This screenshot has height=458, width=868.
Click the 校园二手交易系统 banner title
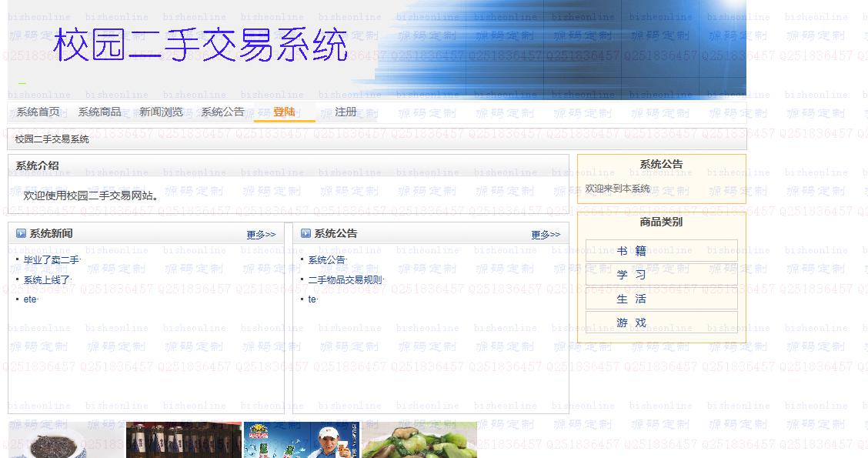(200, 45)
